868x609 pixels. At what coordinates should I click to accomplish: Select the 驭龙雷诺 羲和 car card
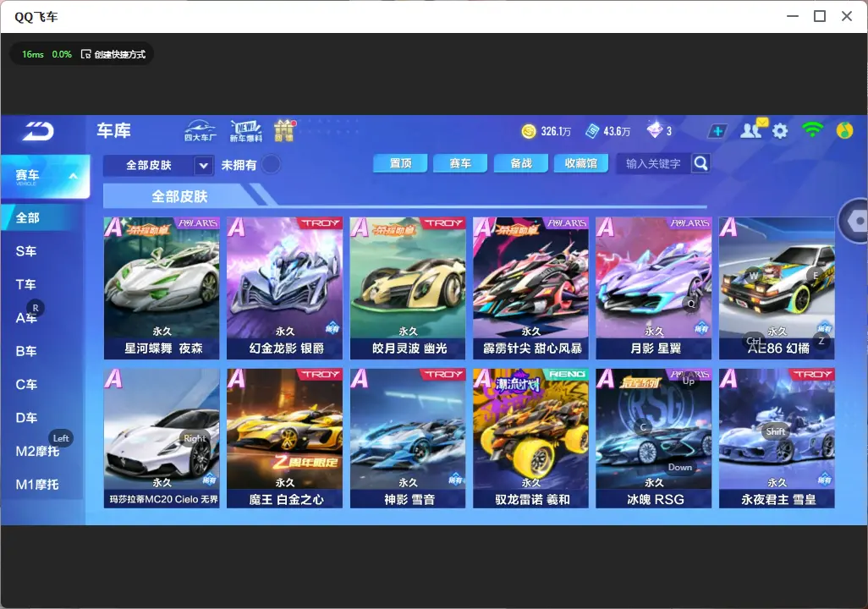tap(531, 438)
